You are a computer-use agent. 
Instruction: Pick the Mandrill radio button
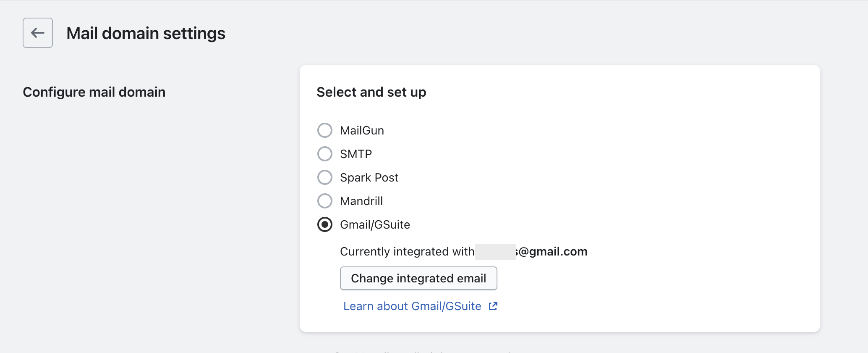pos(324,201)
